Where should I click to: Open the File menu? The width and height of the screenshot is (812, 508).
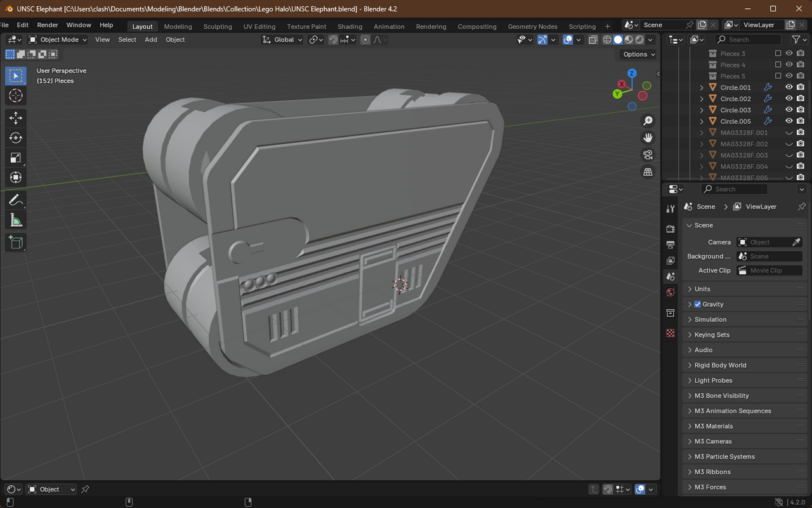click(4, 25)
